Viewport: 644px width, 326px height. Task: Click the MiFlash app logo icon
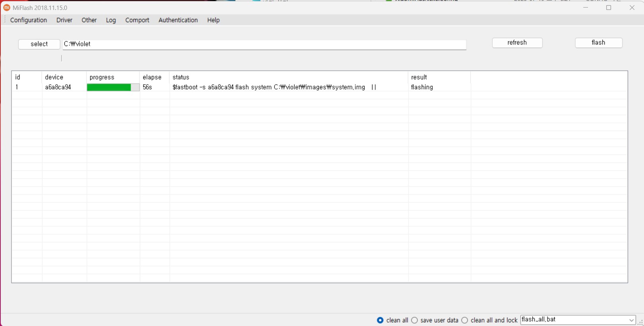click(x=6, y=8)
